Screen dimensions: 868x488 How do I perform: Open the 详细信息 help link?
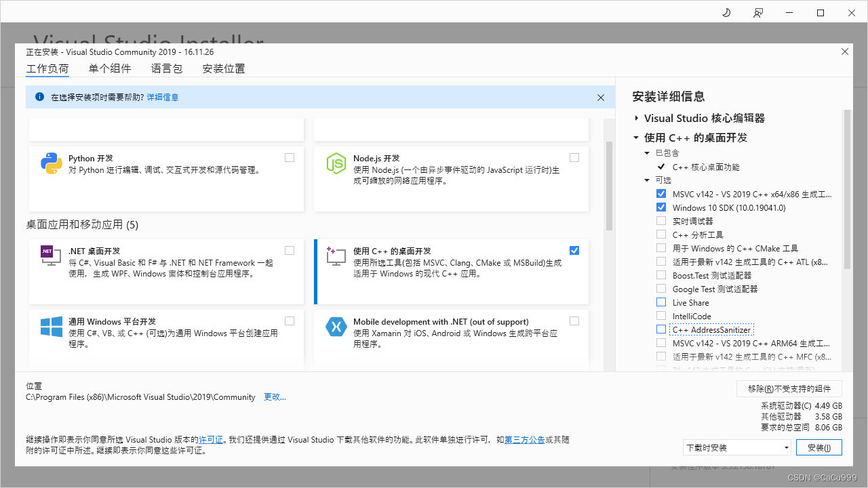coord(163,98)
